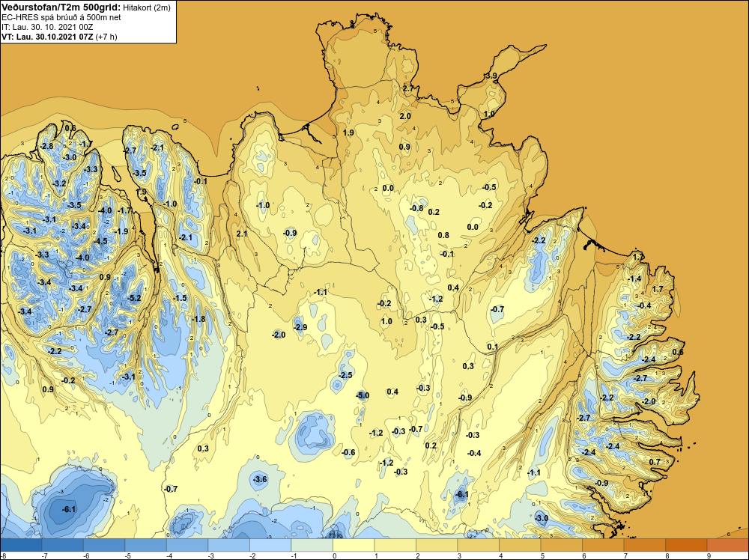The width and height of the screenshot is (749, 560).
Task: Click the '-1.4' temperature value
Action: 634,279
